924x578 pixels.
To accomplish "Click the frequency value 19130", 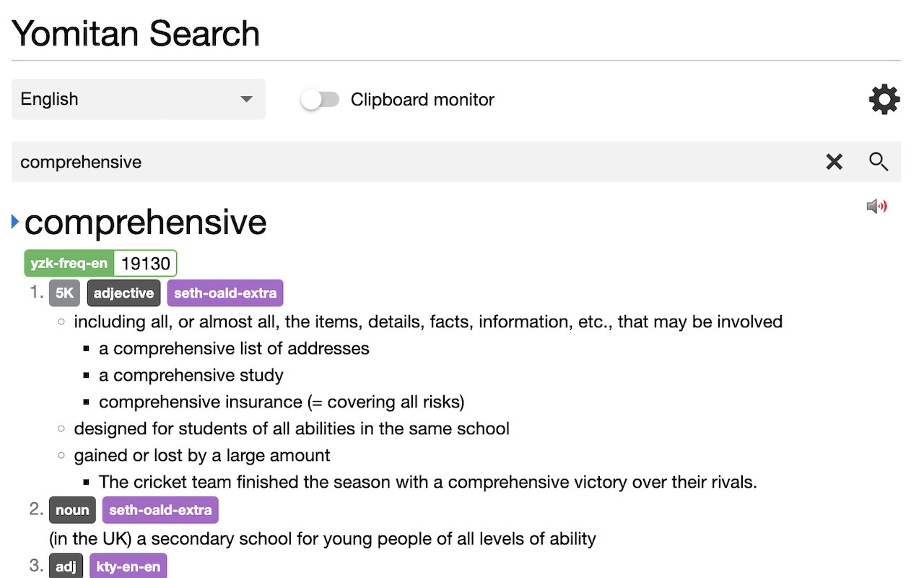I will [145, 264].
